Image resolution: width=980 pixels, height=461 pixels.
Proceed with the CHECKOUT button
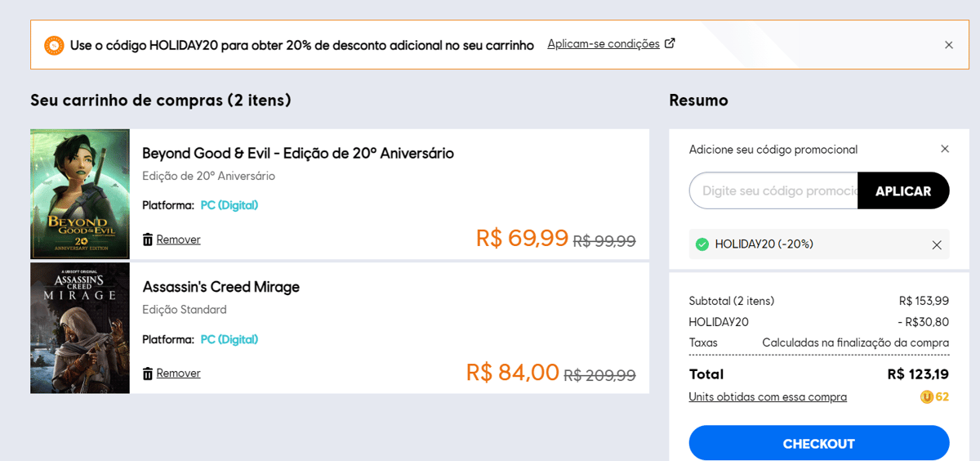(819, 444)
